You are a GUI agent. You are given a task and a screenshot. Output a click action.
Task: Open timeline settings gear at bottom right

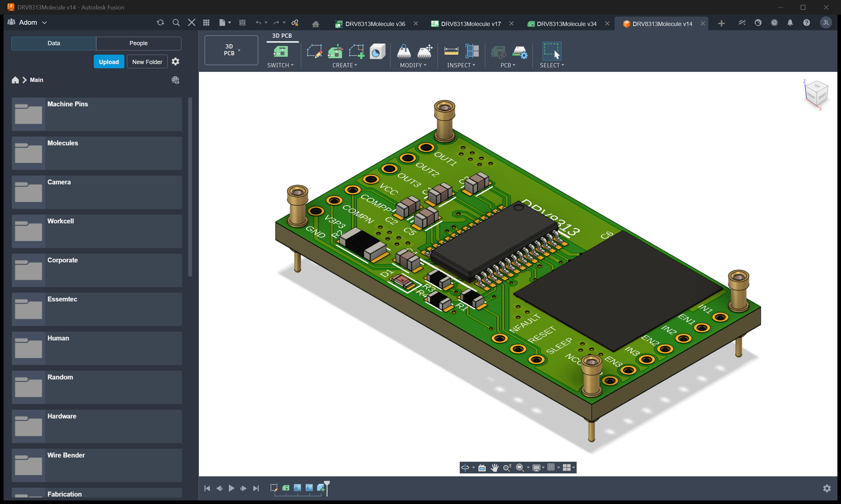pos(827,488)
